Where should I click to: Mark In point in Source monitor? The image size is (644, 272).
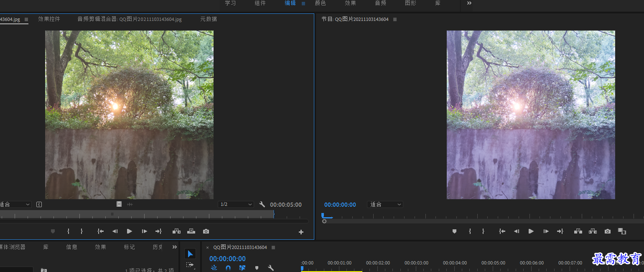pos(69,231)
